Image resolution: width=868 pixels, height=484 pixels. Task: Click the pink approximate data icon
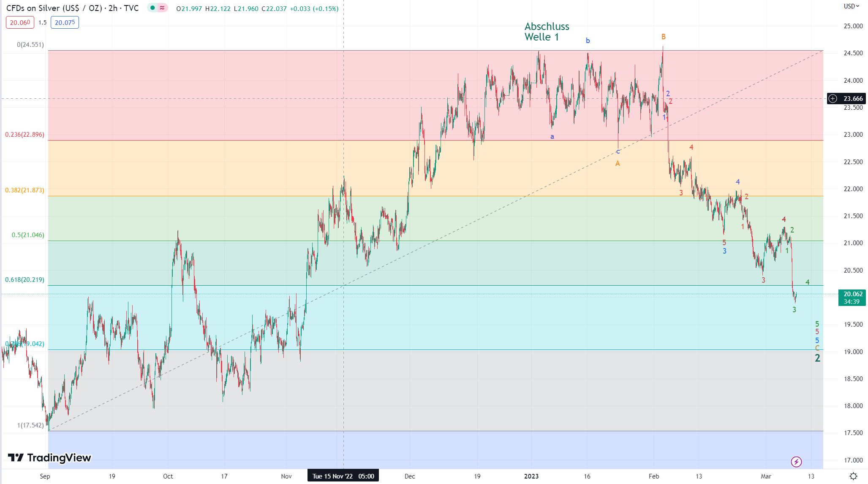(162, 8)
